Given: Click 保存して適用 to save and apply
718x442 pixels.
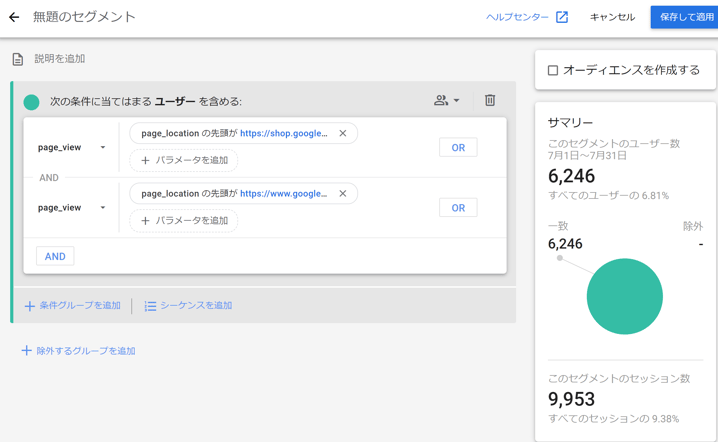Looking at the screenshot, I should point(685,17).
